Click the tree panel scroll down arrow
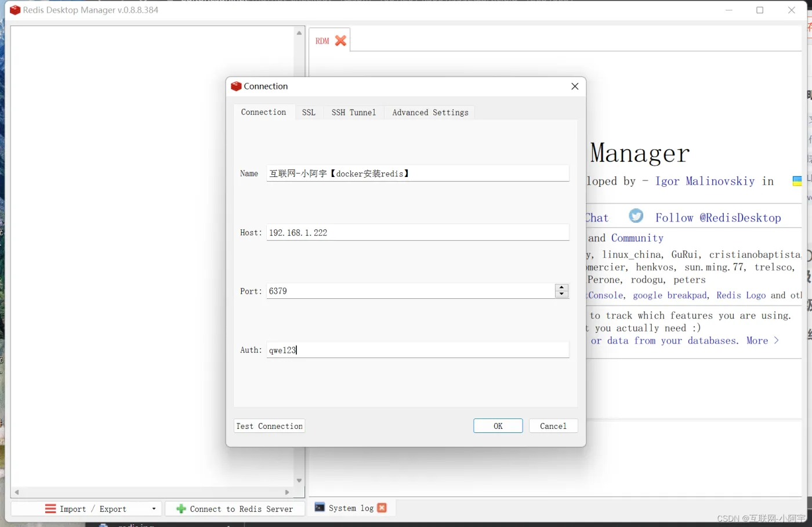This screenshot has width=812, height=527. point(299,481)
